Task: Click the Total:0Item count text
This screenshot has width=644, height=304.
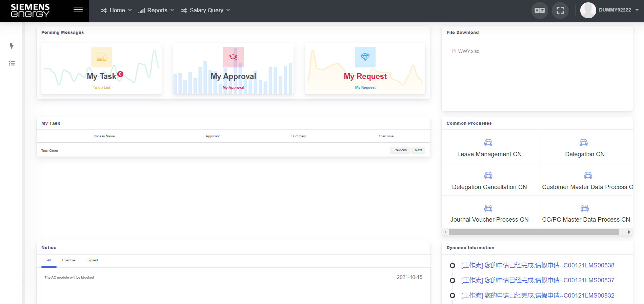Action: pyautogui.click(x=49, y=151)
